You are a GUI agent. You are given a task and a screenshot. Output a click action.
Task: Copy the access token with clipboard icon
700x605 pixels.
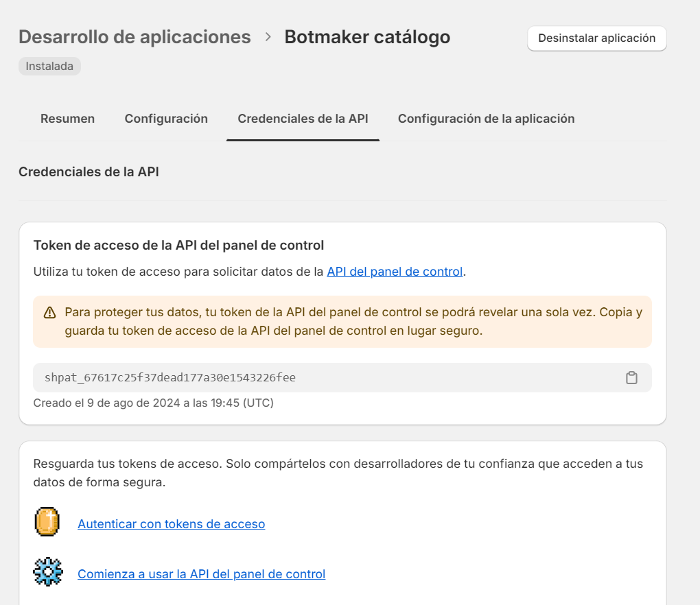631,378
